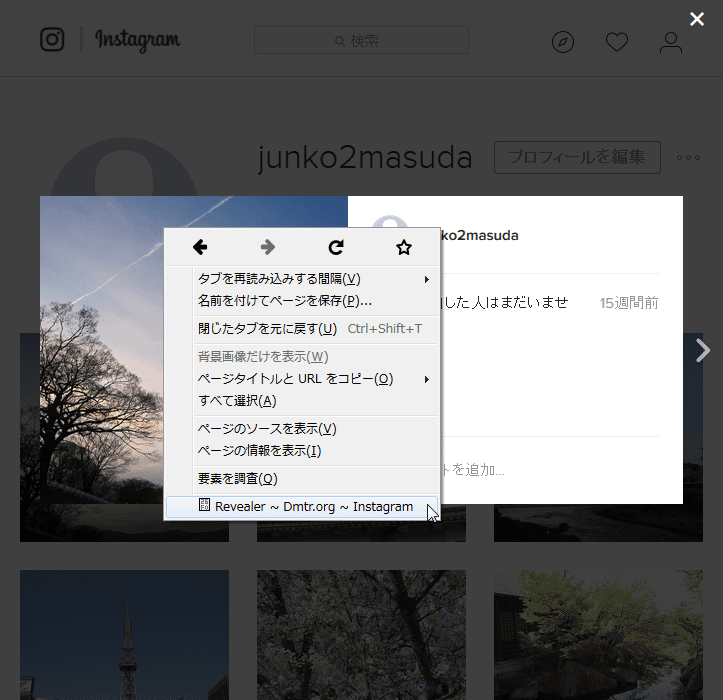The image size is (723, 700).
Task: Click the プロフィールを編集 button
Action: coord(577,157)
